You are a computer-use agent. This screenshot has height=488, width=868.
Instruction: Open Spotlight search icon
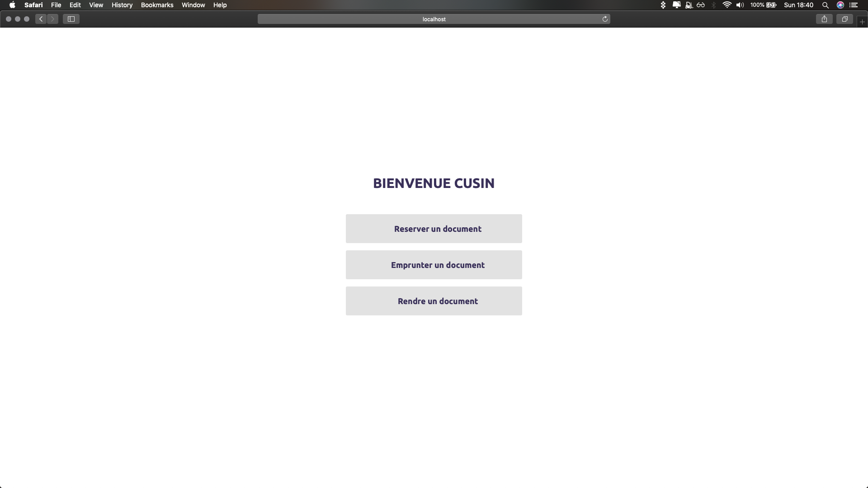click(825, 5)
